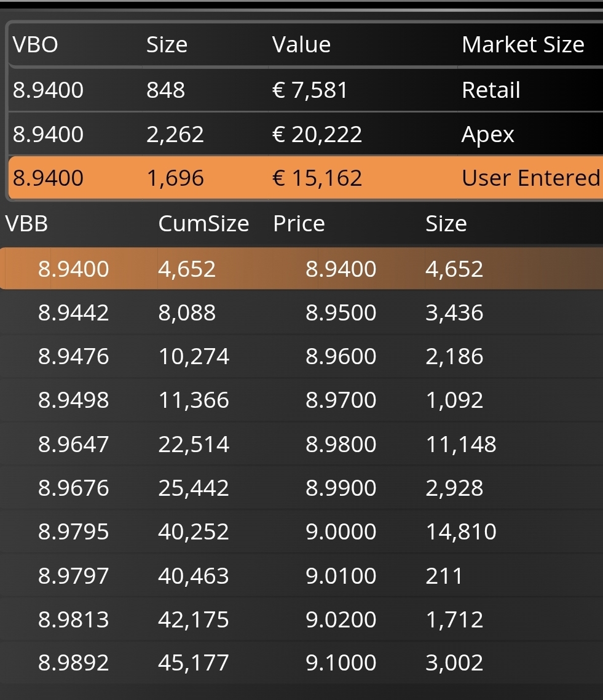Click the € 15,162 value cell

click(317, 178)
